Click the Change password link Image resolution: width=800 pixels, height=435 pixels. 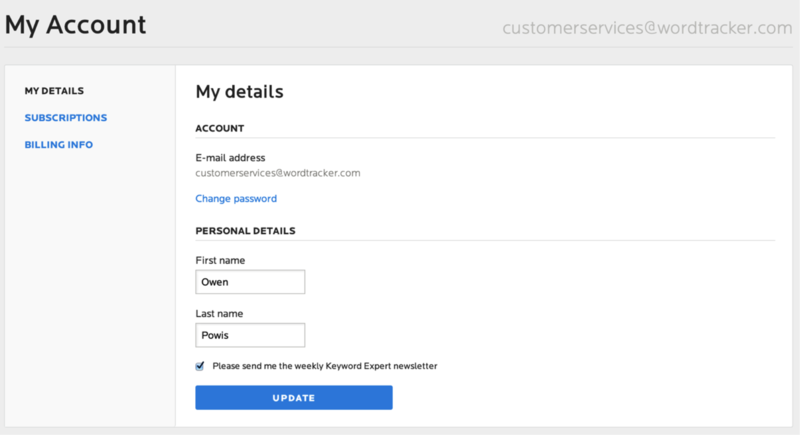tap(236, 198)
